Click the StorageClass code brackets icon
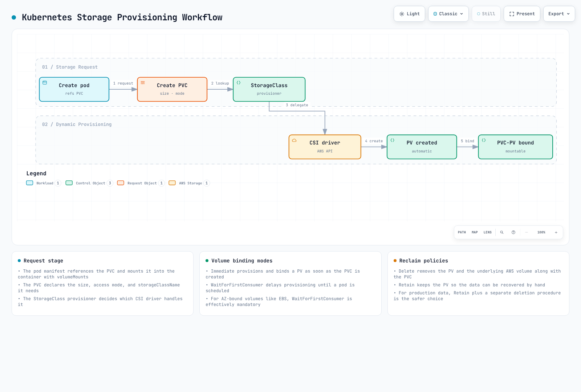The width and height of the screenshot is (581, 392). (239, 83)
